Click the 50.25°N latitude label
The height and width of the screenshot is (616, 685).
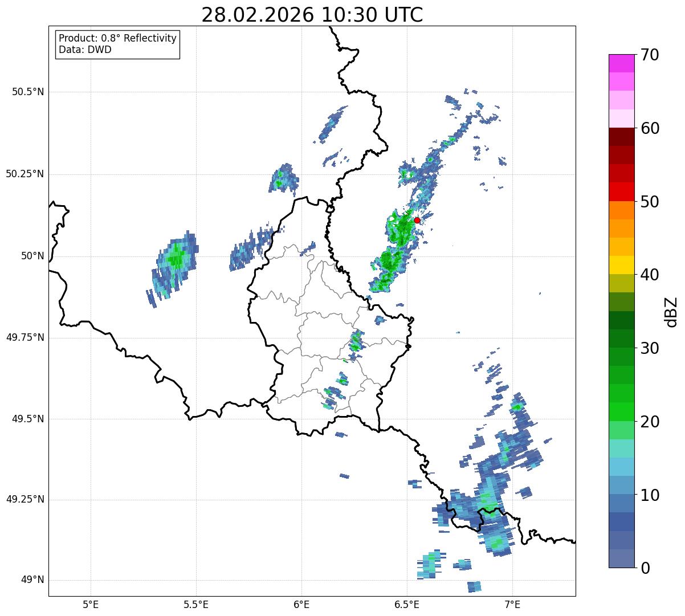tap(25, 174)
